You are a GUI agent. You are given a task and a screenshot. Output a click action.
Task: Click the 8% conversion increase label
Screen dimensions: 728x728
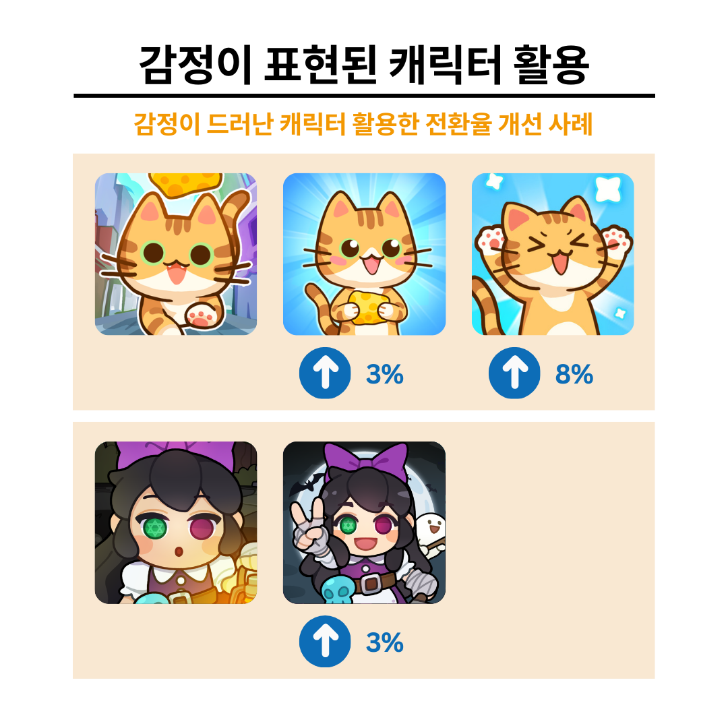(x=574, y=373)
